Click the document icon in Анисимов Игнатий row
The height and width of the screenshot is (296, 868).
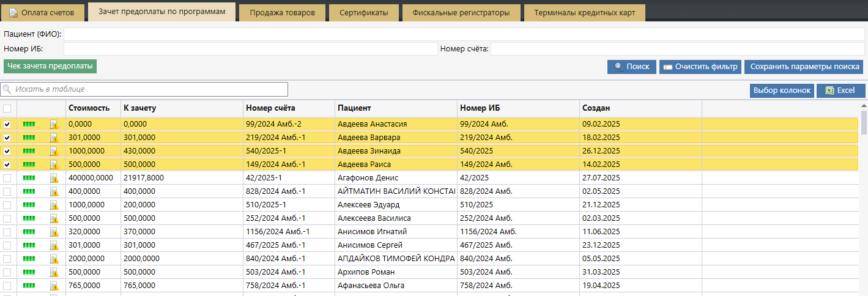[54, 232]
